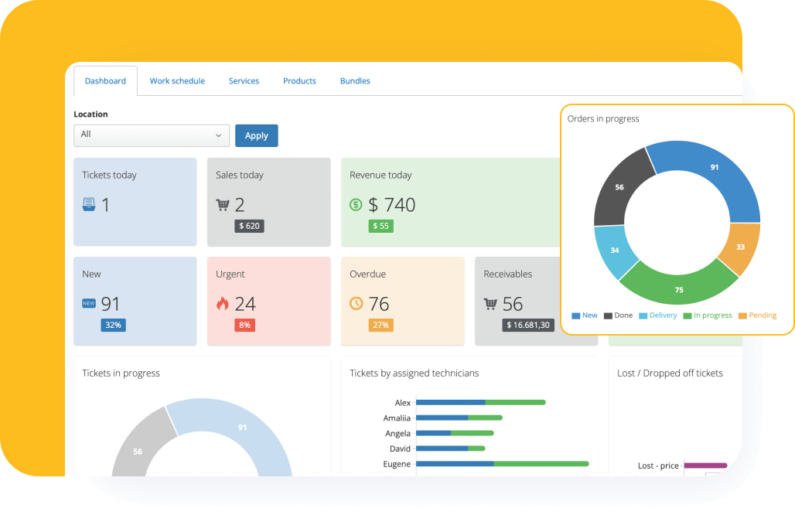Image resolution: width=795 pixels, height=532 pixels.
Task: Toggle Delivery series in chart legend
Action: (657, 315)
